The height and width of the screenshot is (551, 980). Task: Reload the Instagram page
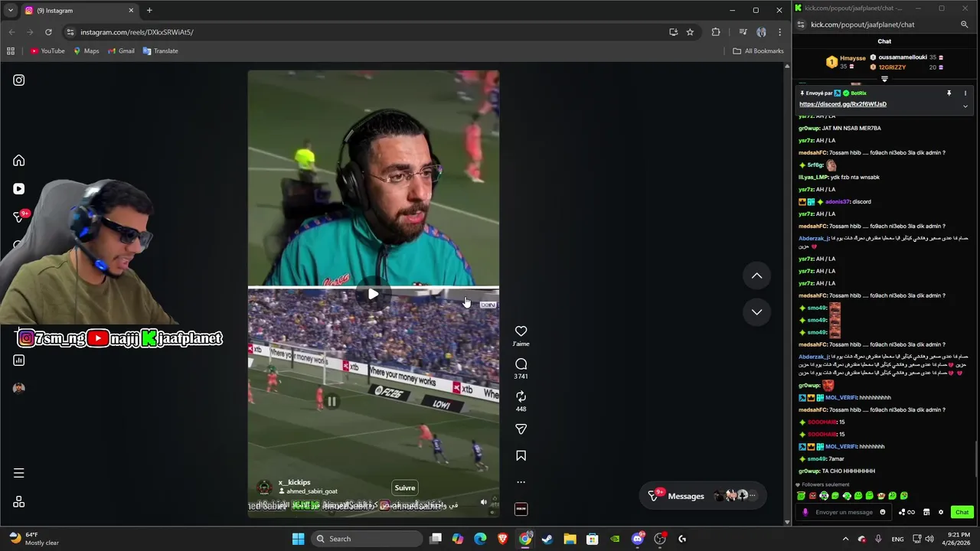point(48,32)
